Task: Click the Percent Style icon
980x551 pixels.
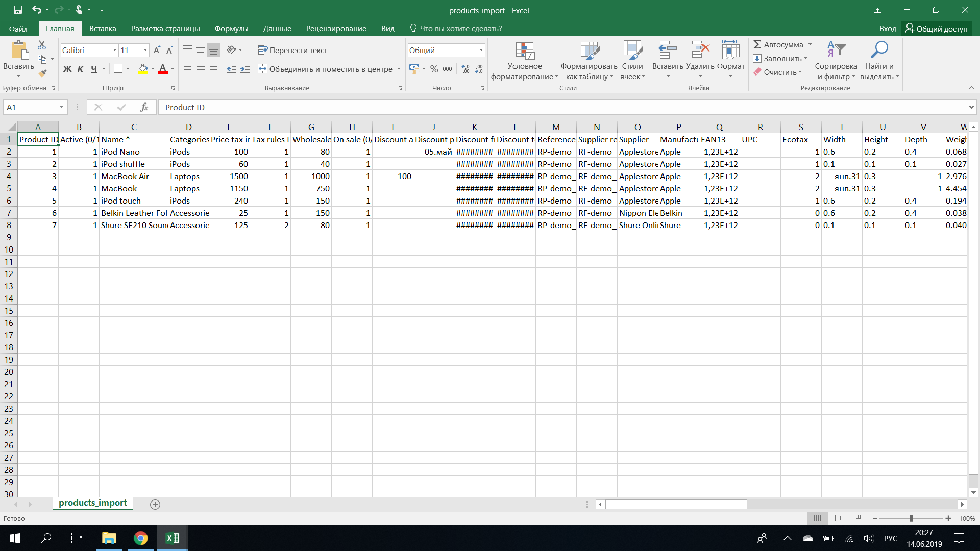Action: tap(434, 69)
